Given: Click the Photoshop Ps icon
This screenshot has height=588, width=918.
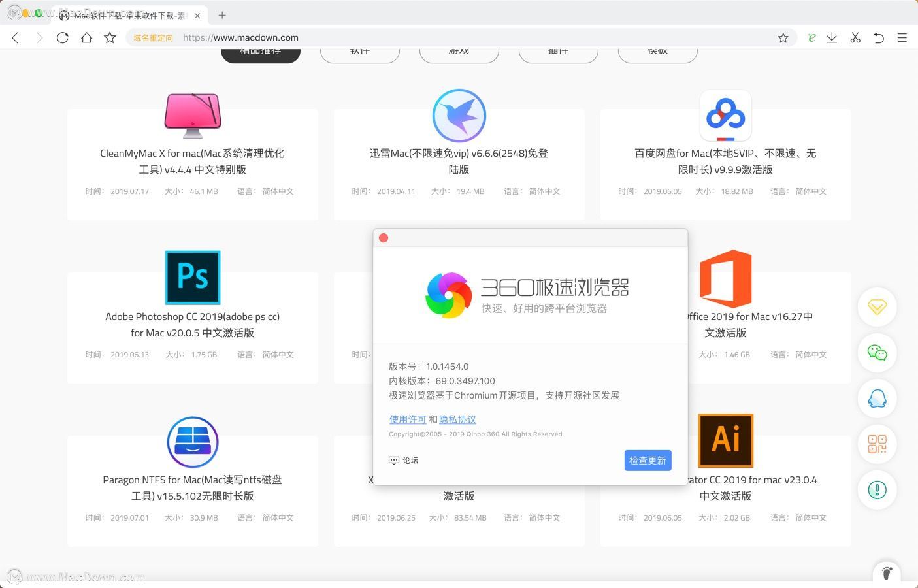Looking at the screenshot, I should (x=193, y=278).
